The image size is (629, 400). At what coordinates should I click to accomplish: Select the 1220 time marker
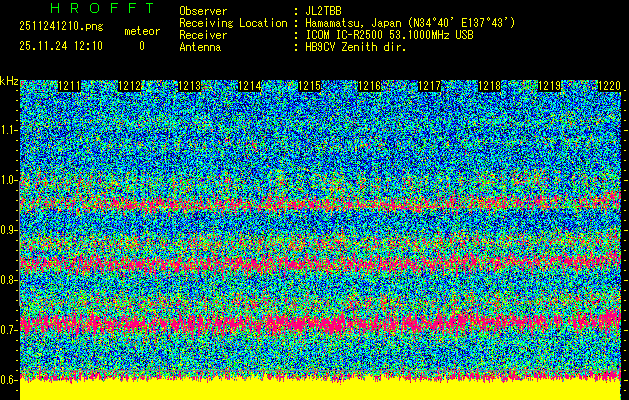click(610, 87)
